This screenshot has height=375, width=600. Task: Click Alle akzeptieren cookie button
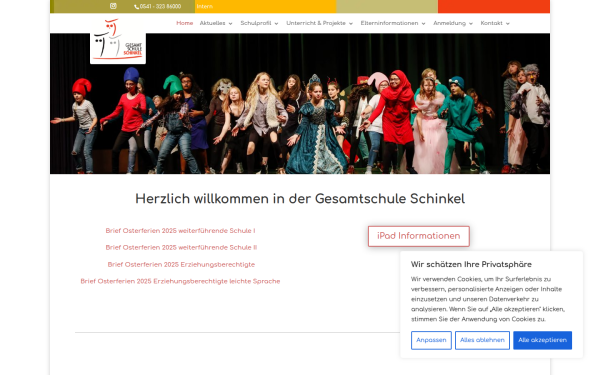pos(542,340)
